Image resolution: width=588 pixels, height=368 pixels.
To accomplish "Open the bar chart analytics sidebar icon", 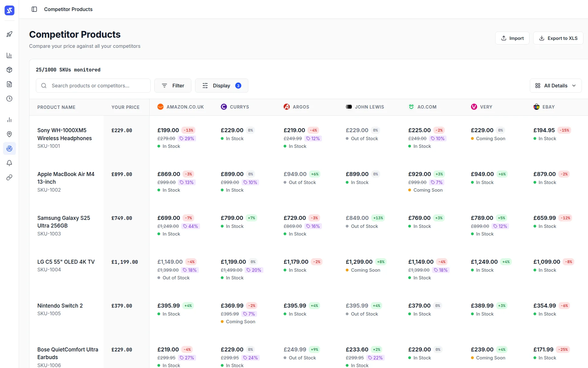I will [x=9, y=56].
